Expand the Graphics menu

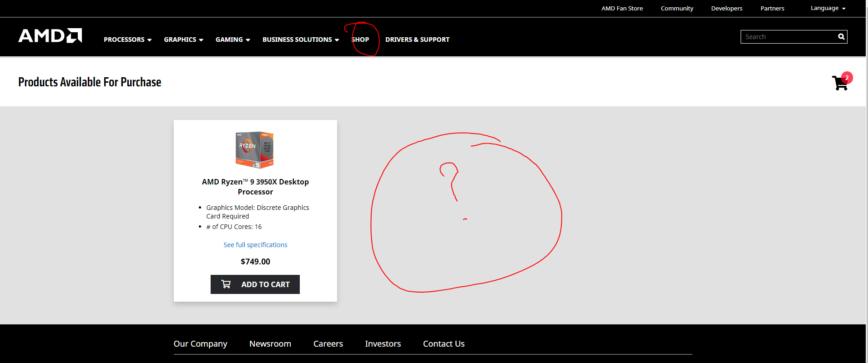click(x=183, y=40)
